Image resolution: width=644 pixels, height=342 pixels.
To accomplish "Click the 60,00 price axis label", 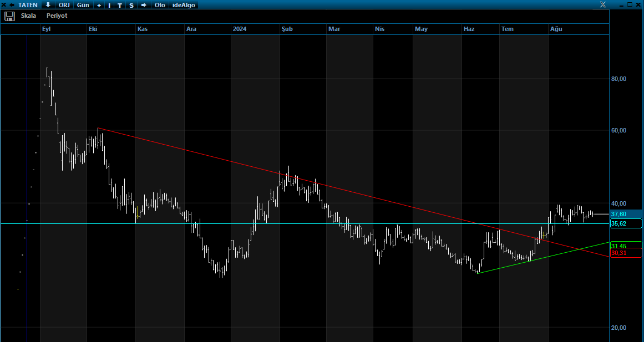I will (618, 130).
